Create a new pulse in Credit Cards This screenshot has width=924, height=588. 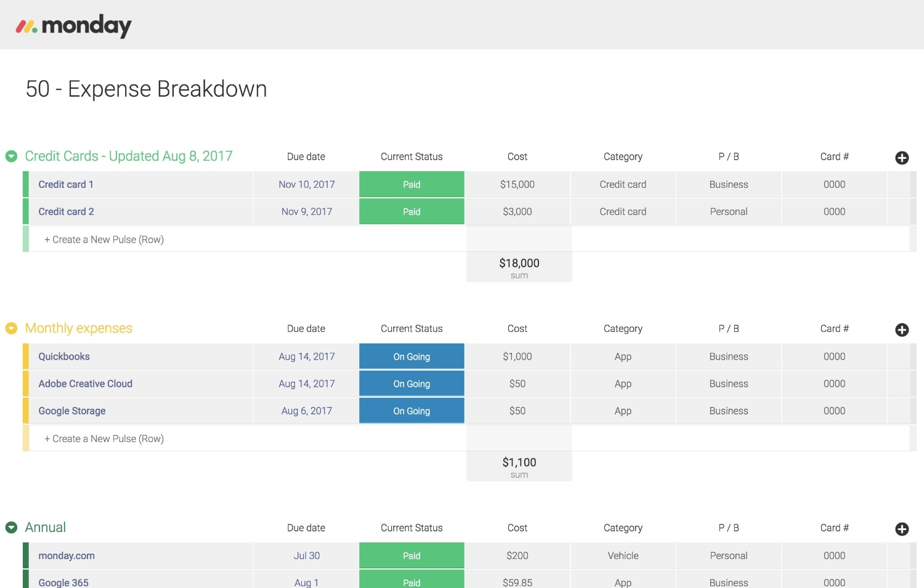click(104, 240)
